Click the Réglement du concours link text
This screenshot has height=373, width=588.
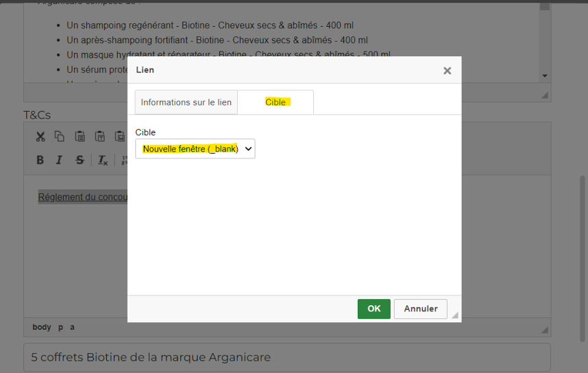(82, 197)
